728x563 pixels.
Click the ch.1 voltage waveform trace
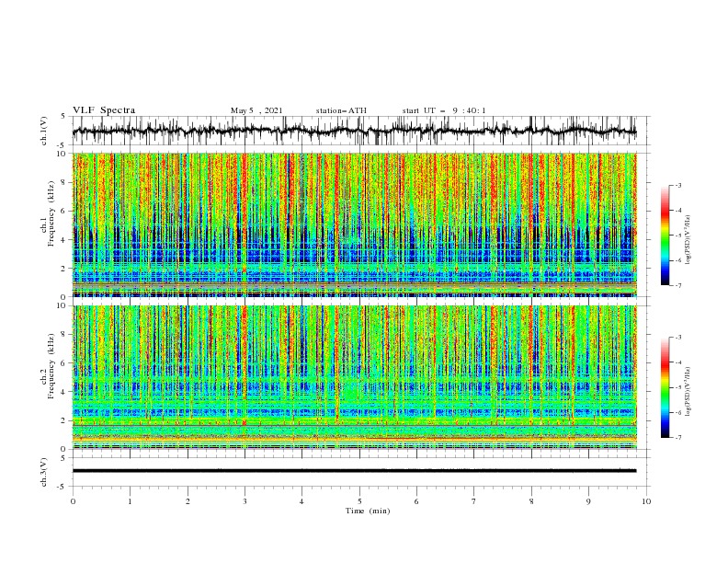pos(354,131)
